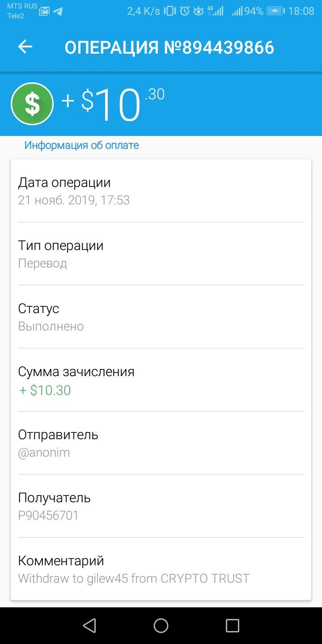The width and height of the screenshot is (322, 644).
Task: Tap the sender @anonim
Action: [x=44, y=453]
